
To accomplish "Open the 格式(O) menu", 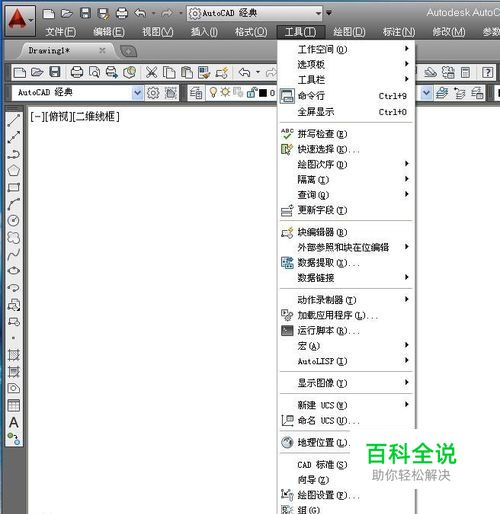I will coord(251,32).
